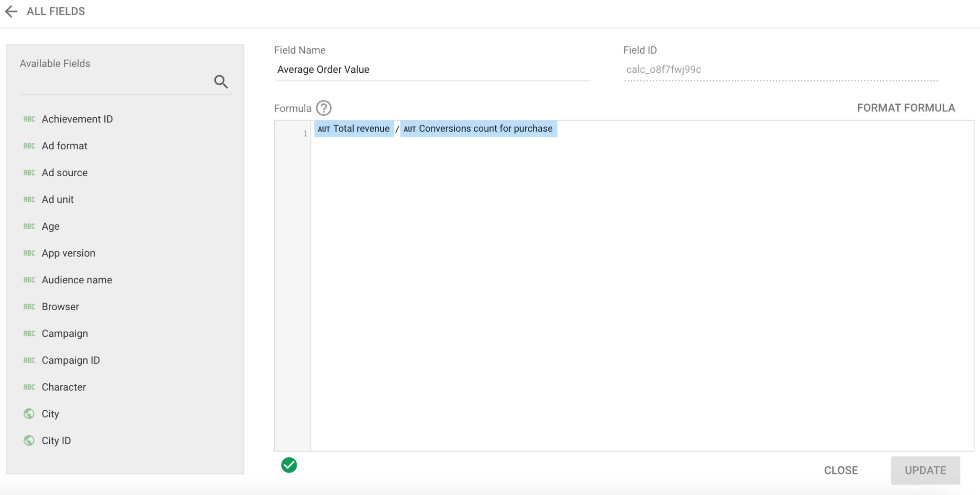This screenshot has height=495, width=980.
Task: Select the Character field in Available Fields
Action: (x=64, y=387)
